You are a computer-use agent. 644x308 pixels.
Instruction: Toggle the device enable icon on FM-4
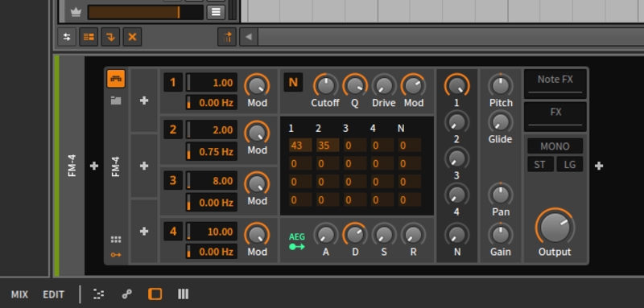click(116, 79)
